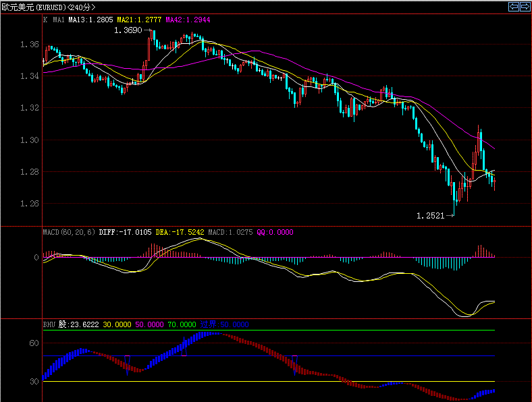Click the MACD zero axis label
Image resolution: width=532 pixels, height=402 pixels.
[x=36, y=258]
